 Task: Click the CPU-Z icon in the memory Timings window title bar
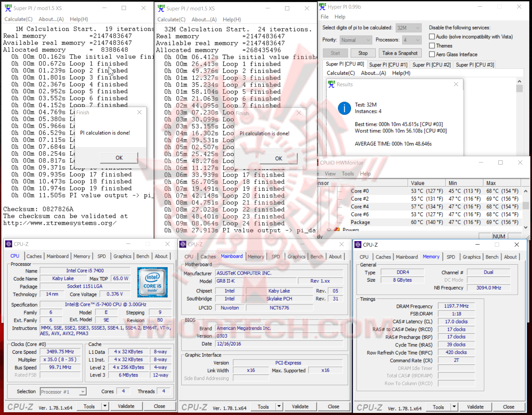tap(358, 245)
